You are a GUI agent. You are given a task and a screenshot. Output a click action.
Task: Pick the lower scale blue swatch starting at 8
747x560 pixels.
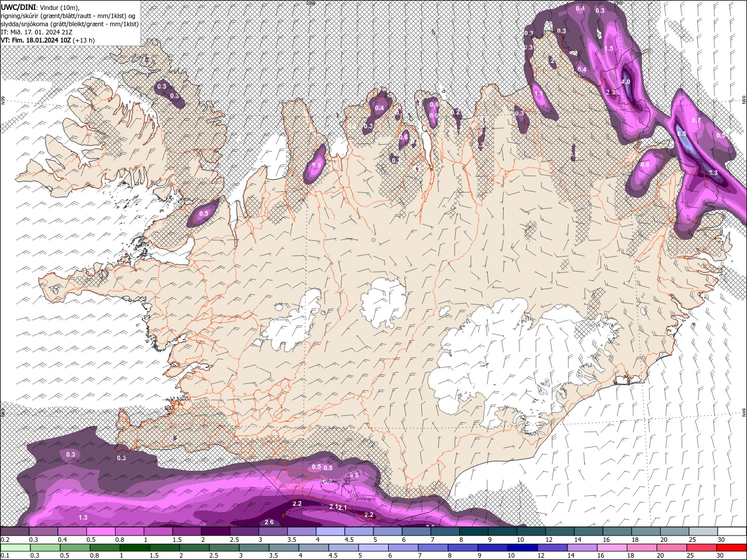(462, 548)
